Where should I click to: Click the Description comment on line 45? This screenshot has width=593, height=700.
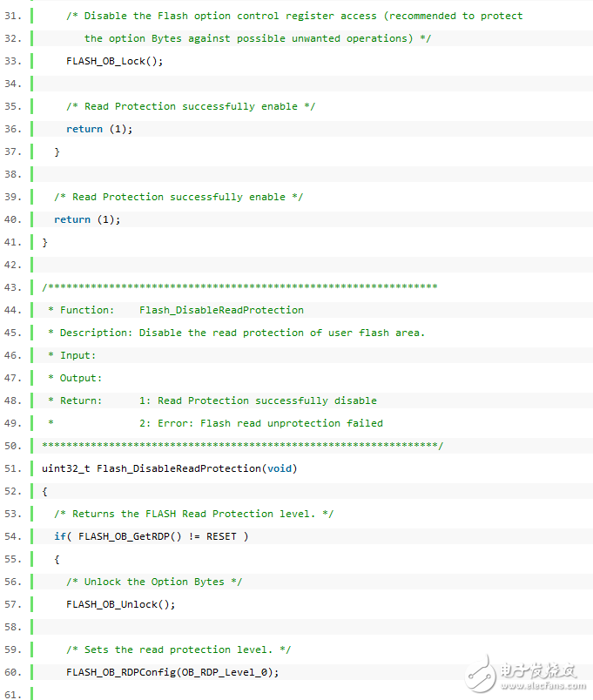pos(236,333)
